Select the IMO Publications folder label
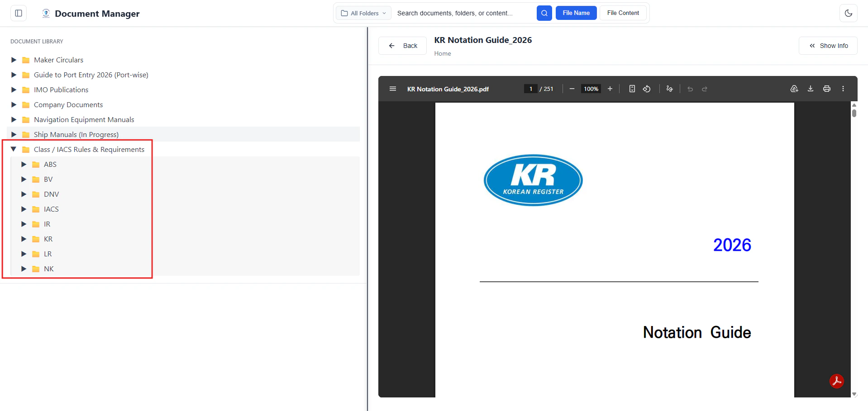 [61, 90]
